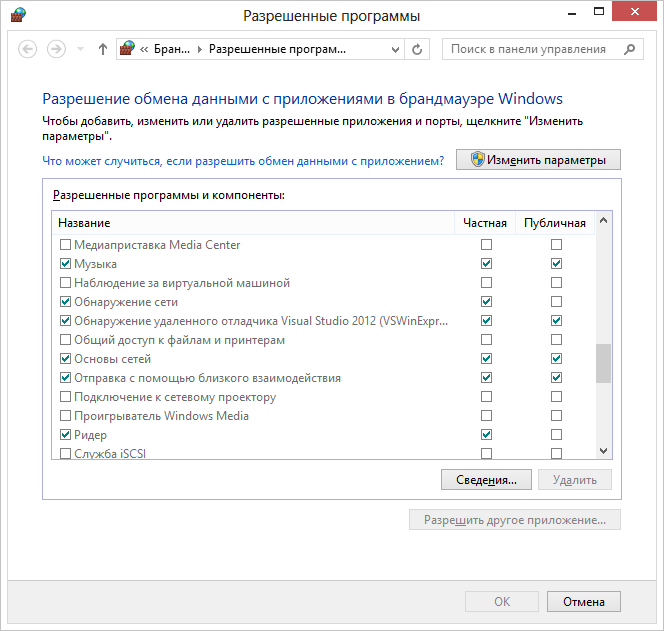Open recent locations dropdown arrow

[x=80, y=49]
